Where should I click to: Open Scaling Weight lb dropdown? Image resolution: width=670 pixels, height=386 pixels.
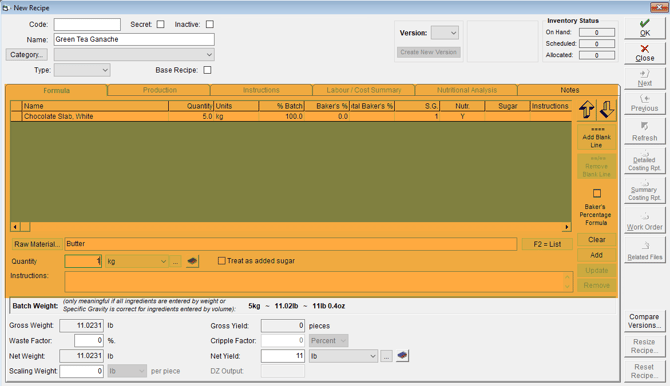click(x=127, y=371)
